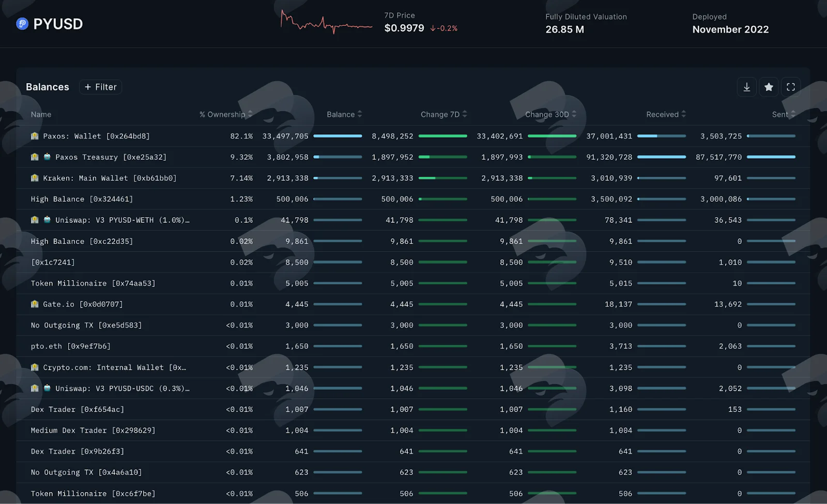
Task: Click the 26.85 M valuation figure
Action: click(565, 29)
